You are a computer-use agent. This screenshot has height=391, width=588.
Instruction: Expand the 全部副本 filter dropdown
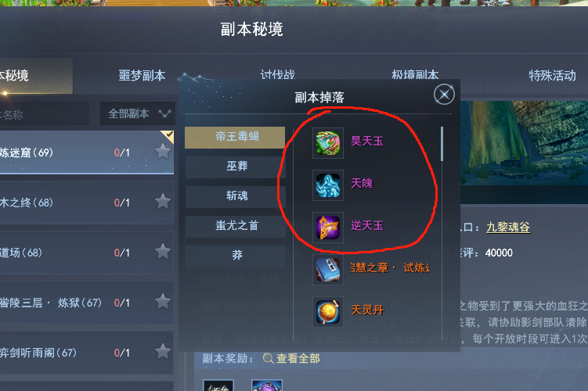click(138, 113)
